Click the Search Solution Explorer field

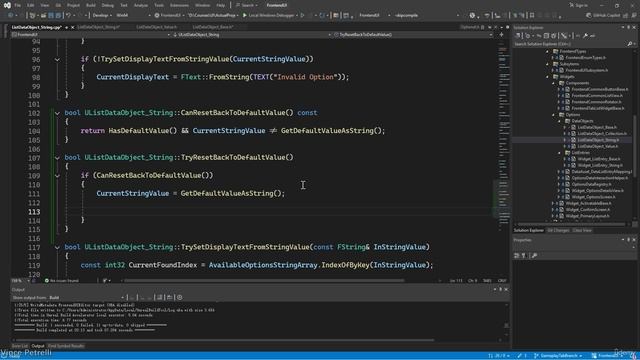click(x=569, y=44)
